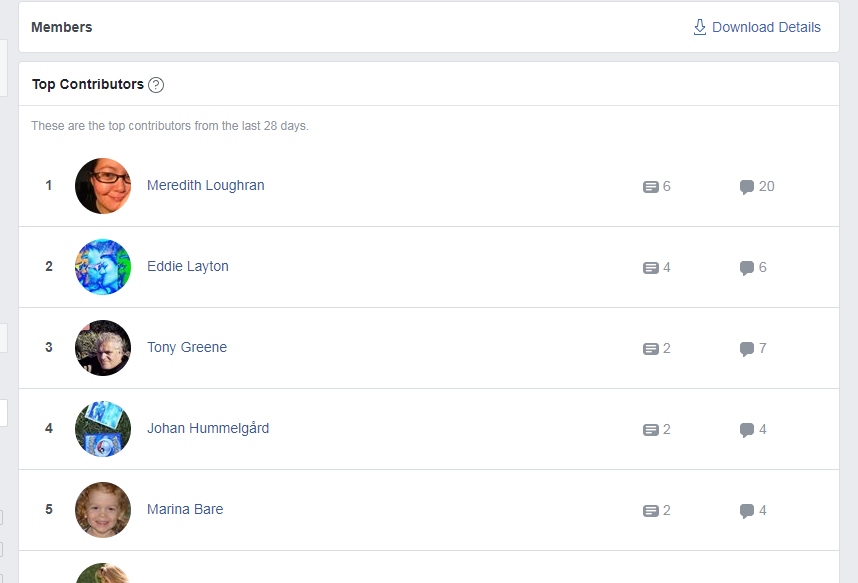Click Johan Hummelgård's posts icon
858x583 pixels.
[650, 430]
